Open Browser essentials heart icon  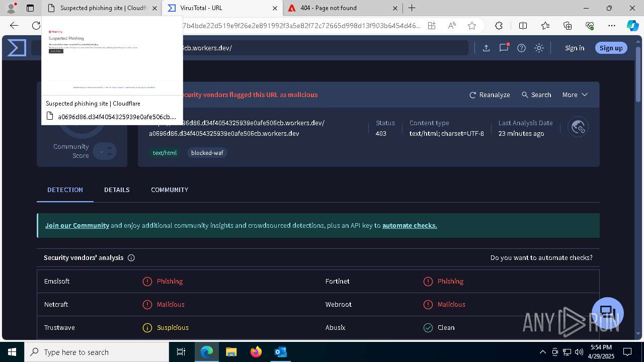pos(590,26)
